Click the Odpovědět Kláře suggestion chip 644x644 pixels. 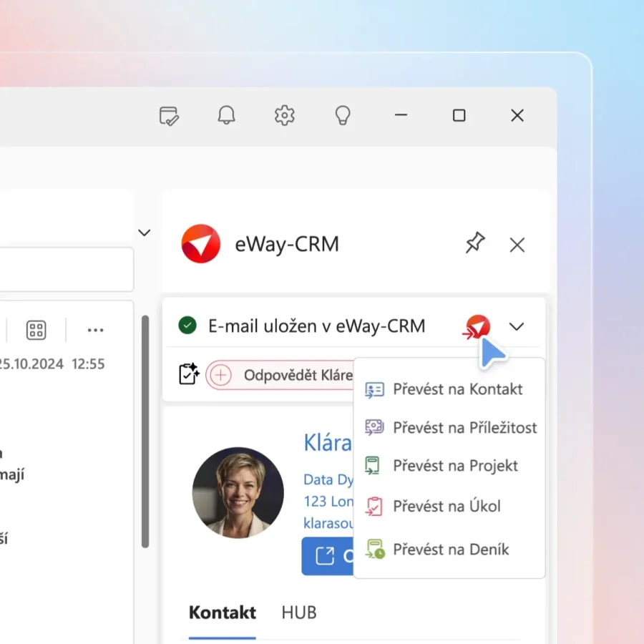coord(280,375)
